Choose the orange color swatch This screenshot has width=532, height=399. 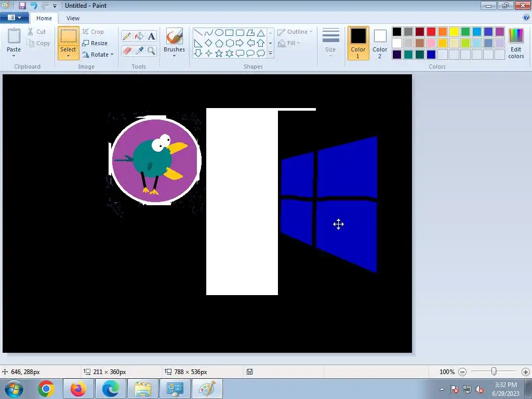coord(443,32)
